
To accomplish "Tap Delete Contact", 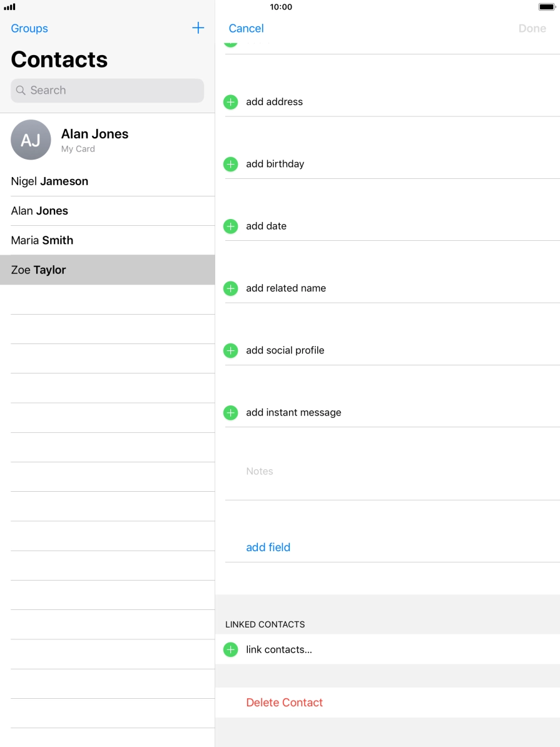I will coord(284,702).
